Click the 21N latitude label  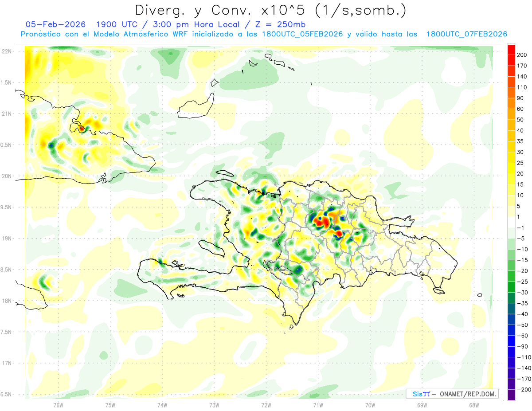(6, 114)
